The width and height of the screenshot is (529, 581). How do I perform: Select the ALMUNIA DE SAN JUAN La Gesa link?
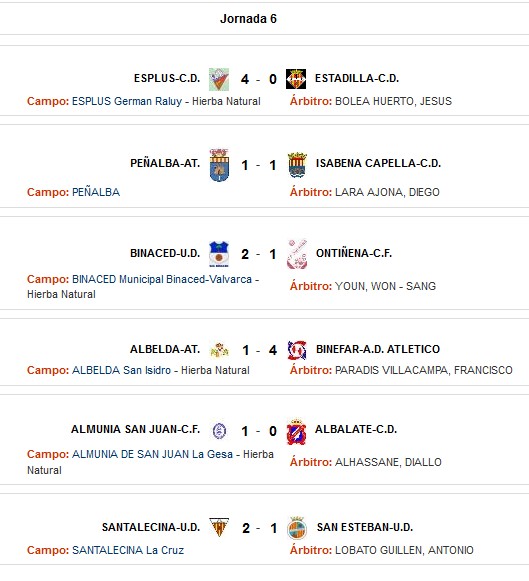click(x=152, y=454)
